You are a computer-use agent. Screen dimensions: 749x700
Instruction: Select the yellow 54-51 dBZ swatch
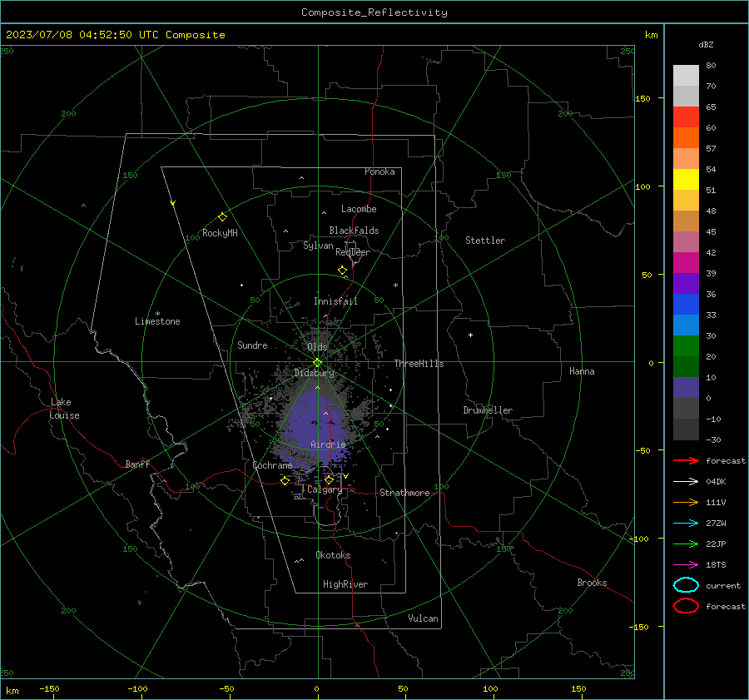pyautogui.click(x=686, y=179)
